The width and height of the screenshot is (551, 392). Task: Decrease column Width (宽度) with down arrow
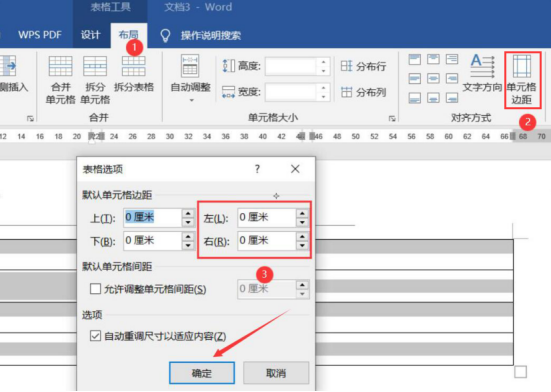pyautogui.click(x=324, y=97)
